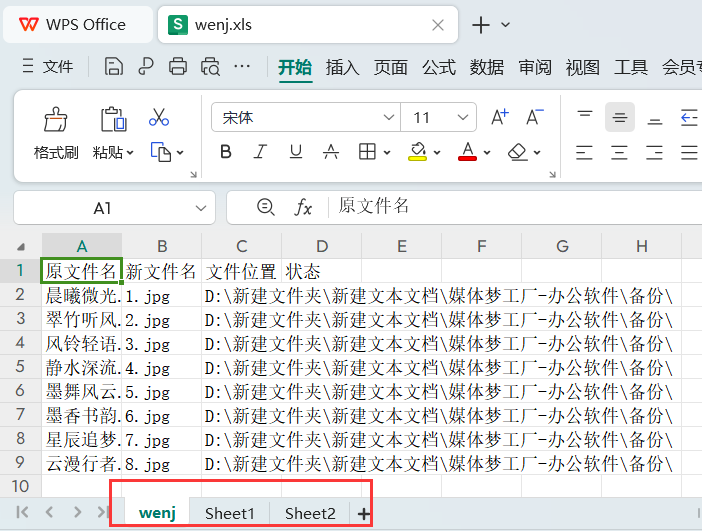Screen dimensions: 702x531
Task: Click the Cut scissors icon
Action: pyautogui.click(x=159, y=118)
